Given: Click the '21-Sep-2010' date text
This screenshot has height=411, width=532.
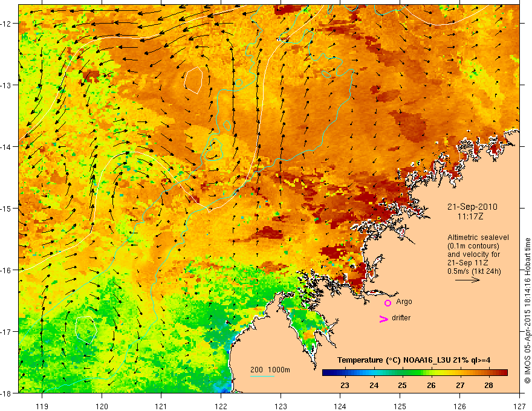Looking at the screenshot, I should [x=472, y=207].
